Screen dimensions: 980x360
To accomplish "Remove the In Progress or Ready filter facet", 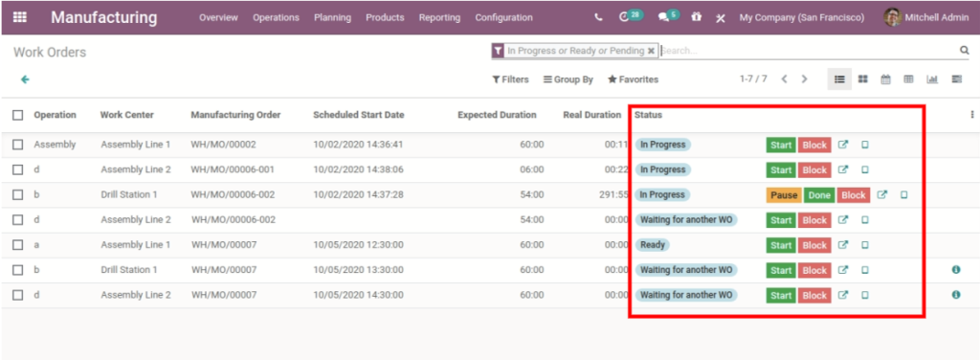I will [651, 51].
